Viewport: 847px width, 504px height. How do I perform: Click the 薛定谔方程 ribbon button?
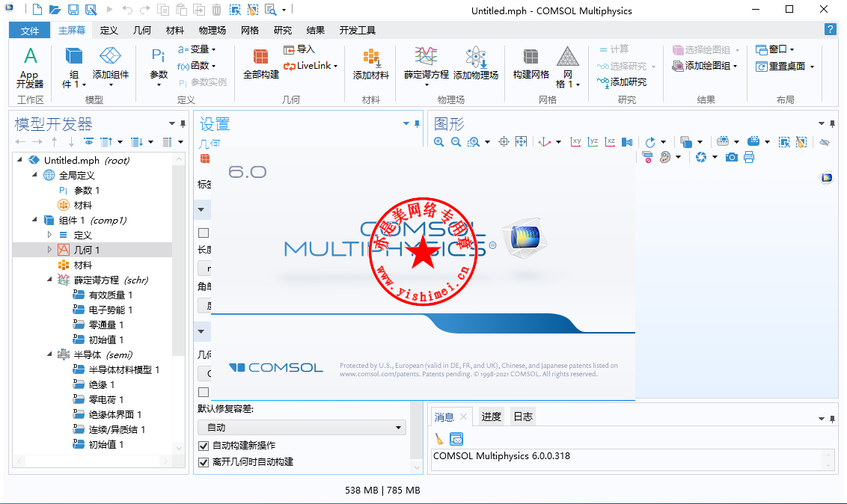coord(426,67)
